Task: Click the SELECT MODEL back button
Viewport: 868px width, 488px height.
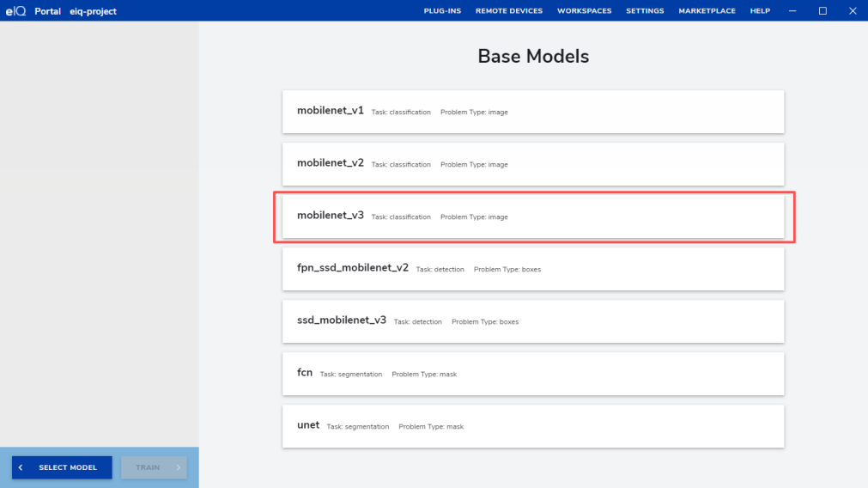Action: click(x=62, y=467)
